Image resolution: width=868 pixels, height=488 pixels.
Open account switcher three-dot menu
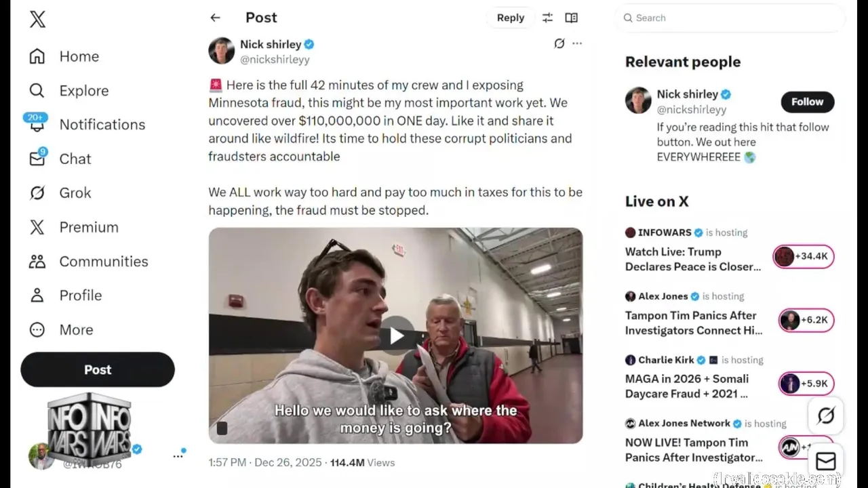178,456
